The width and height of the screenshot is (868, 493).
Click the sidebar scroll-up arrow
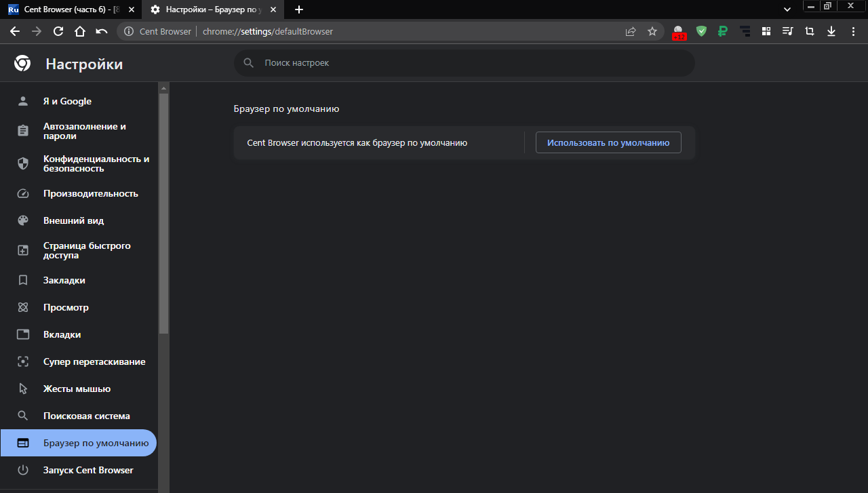(x=163, y=88)
